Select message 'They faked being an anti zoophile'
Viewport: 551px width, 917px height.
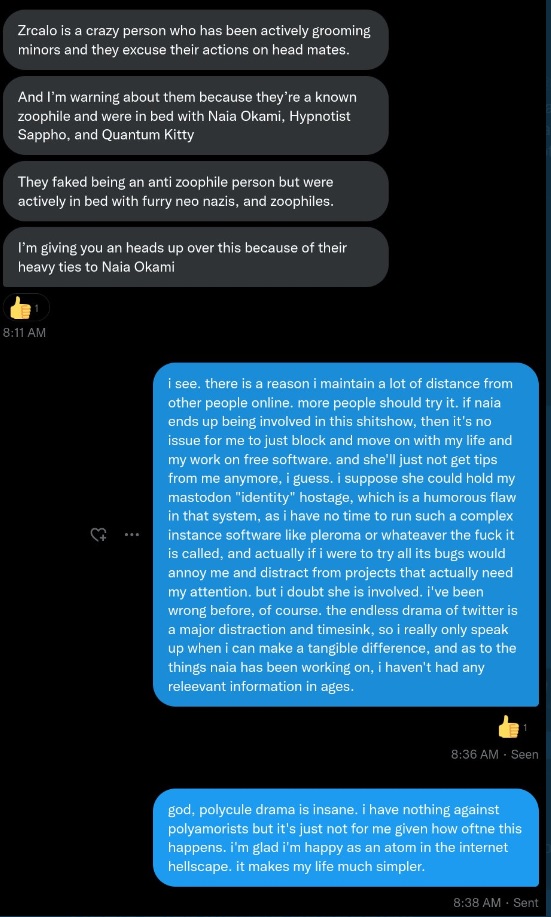point(195,191)
